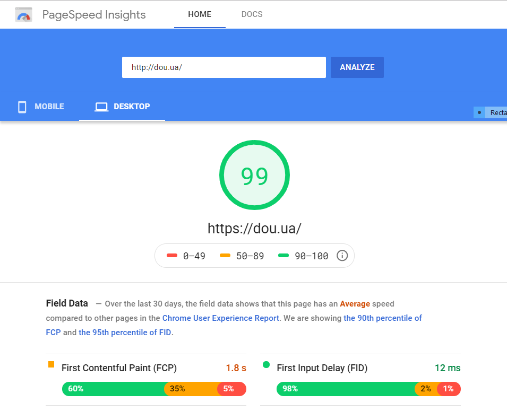Click the First Contentful Paint (FCP) label
Viewport: 507px width, 420px height.
click(119, 368)
